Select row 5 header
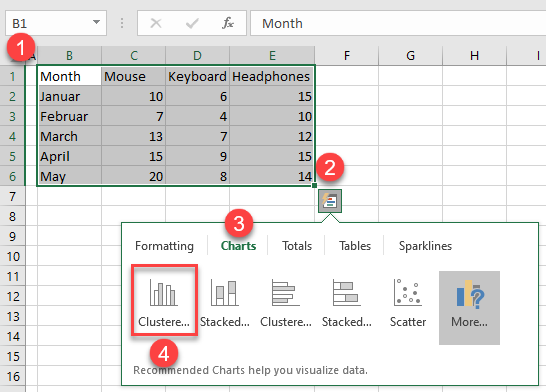This screenshot has width=546, height=392. (x=13, y=156)
